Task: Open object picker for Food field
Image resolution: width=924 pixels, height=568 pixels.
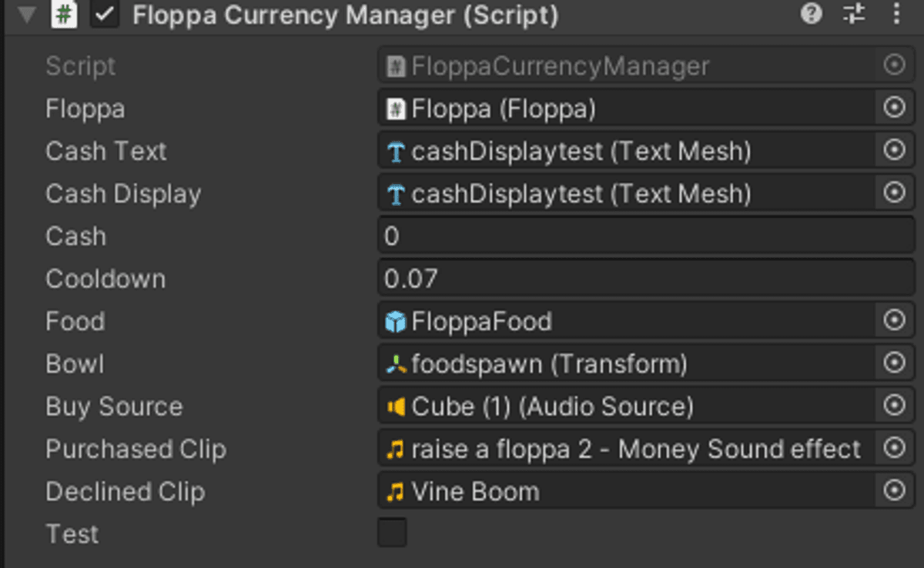Action: [894, 321]
